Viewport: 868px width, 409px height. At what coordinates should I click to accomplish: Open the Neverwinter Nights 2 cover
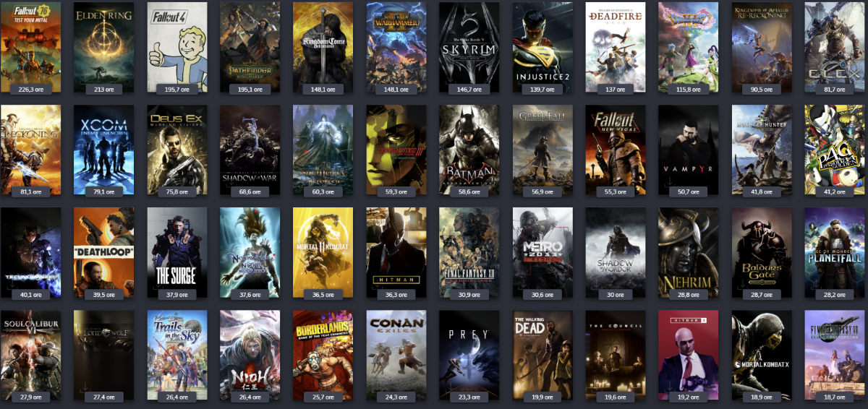coord(250,253)
